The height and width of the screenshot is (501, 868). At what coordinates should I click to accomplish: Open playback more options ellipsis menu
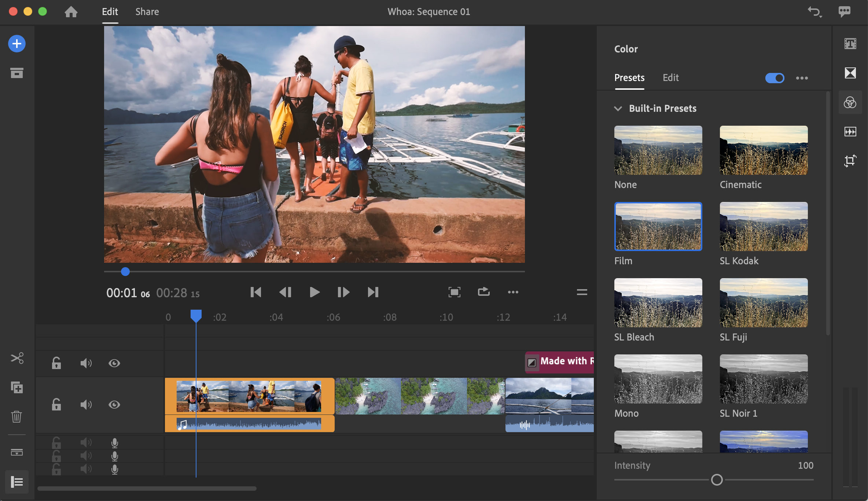pyautogui.click(x=513, y=292)
